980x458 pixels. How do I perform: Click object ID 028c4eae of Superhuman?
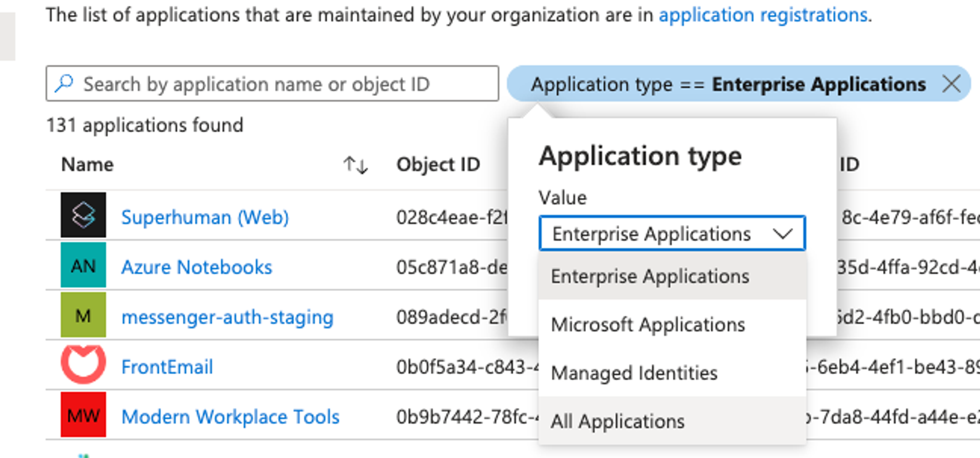point(452,217)
